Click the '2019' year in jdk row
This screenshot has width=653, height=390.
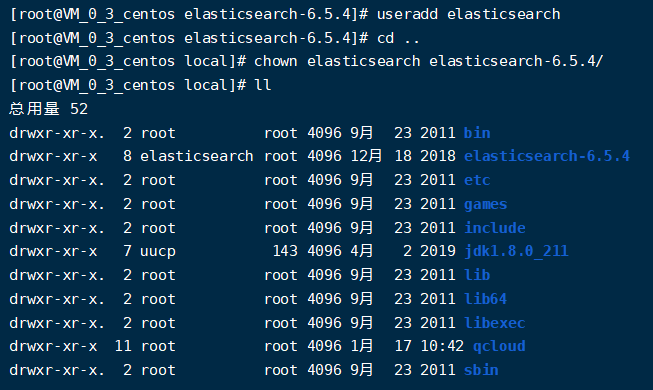[438, 251]
